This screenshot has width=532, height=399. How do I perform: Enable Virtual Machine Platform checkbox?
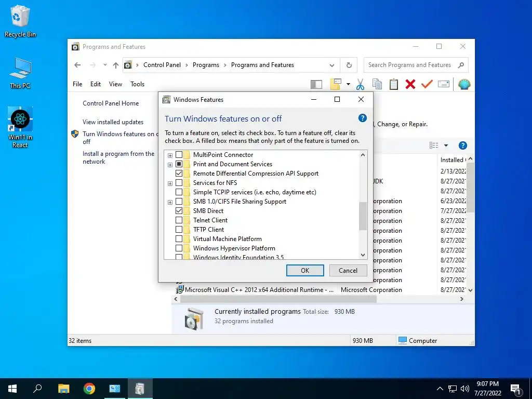point(179,239)
